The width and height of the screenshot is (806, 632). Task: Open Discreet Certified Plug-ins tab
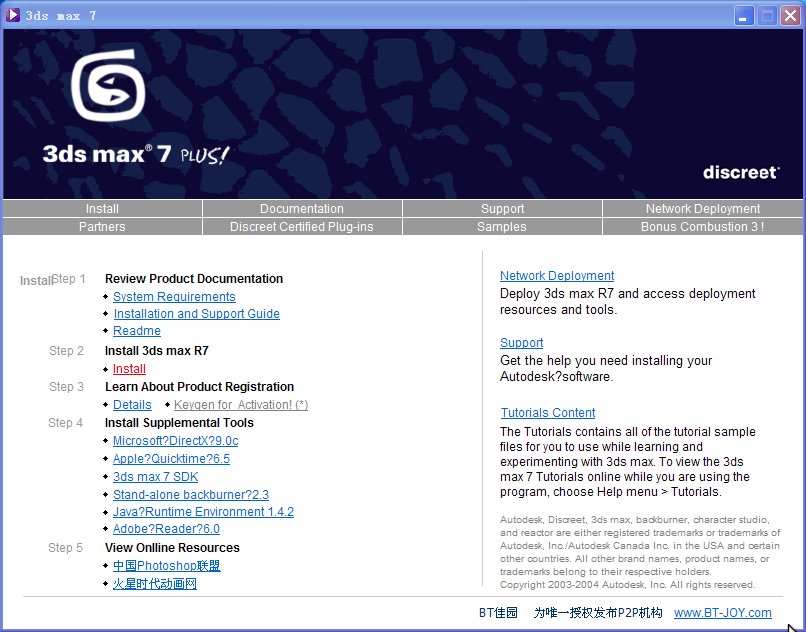[x=302, y=226]
